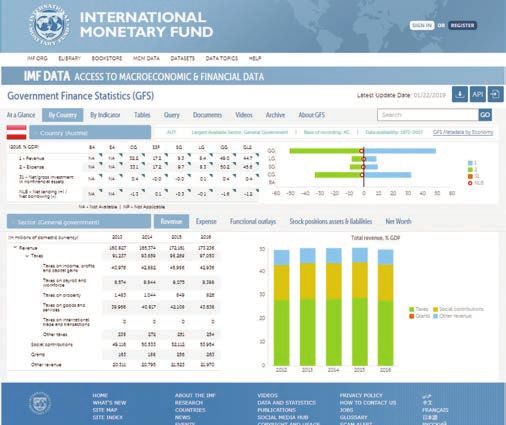The width and height of the screenshot is (506, 425).
Task: Open the GFS Metadata by Economy link
Action: [x=463, y=132]
